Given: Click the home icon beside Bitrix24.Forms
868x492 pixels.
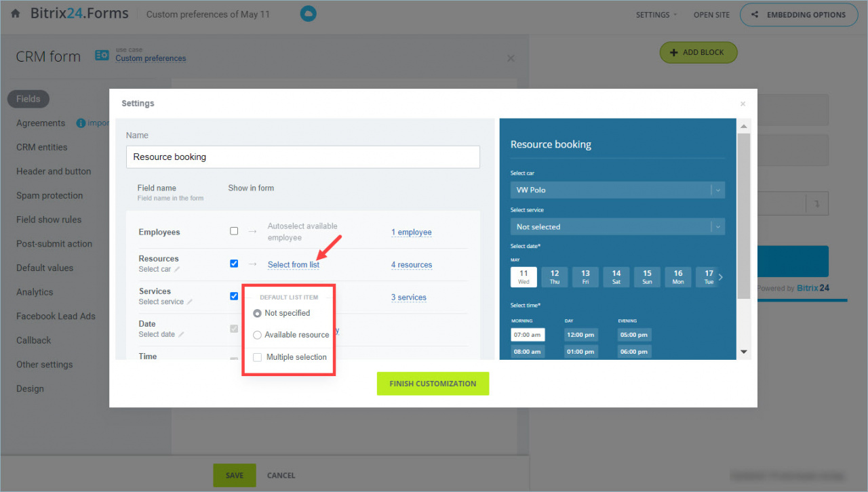Looking at the screenshot, I should coord(16,14).
